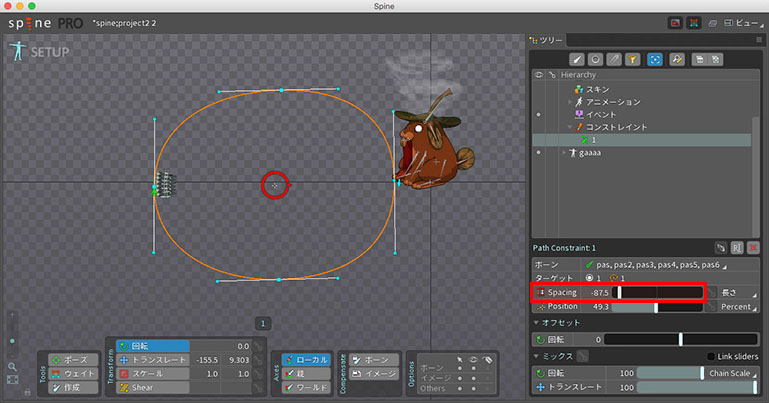Select the ツリー tree tab
Screen dimensions: 769x403
click(547, 40)
